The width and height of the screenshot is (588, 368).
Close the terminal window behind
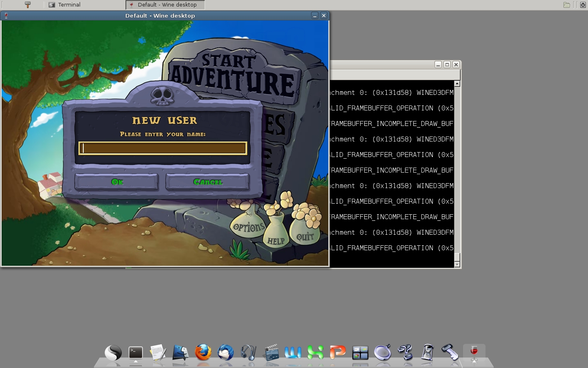point(456,65)
